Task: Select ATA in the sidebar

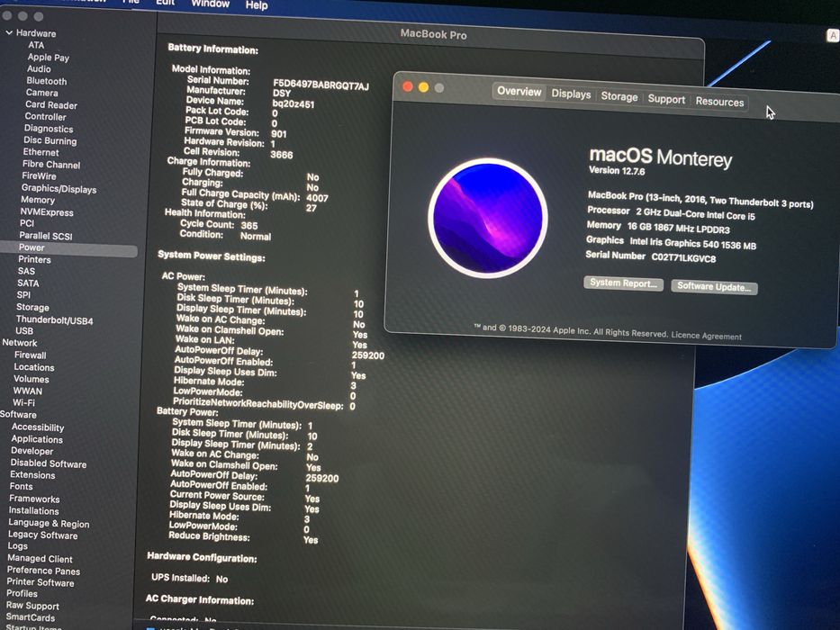Action: coord(36,45)
